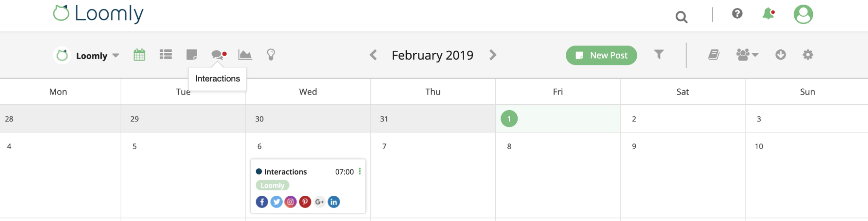Click the Loomly label on the post
This screenshot has width=868, height=221.
tap(272, 185)
